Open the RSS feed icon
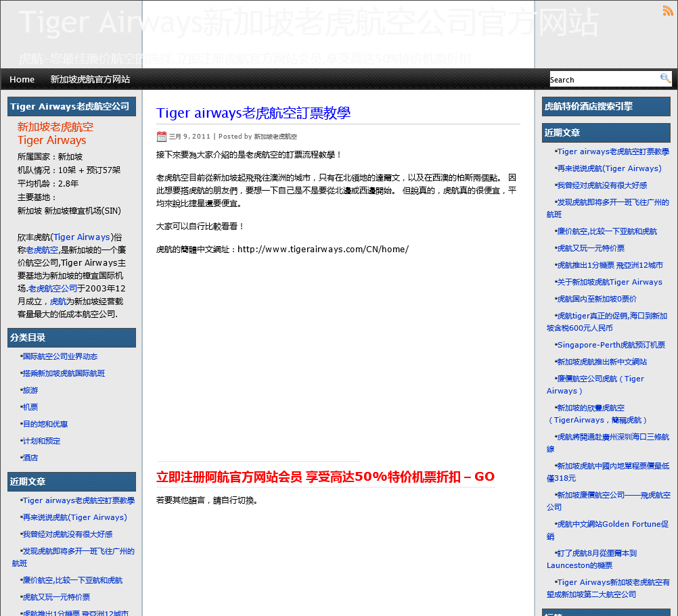 click(667, 11)
